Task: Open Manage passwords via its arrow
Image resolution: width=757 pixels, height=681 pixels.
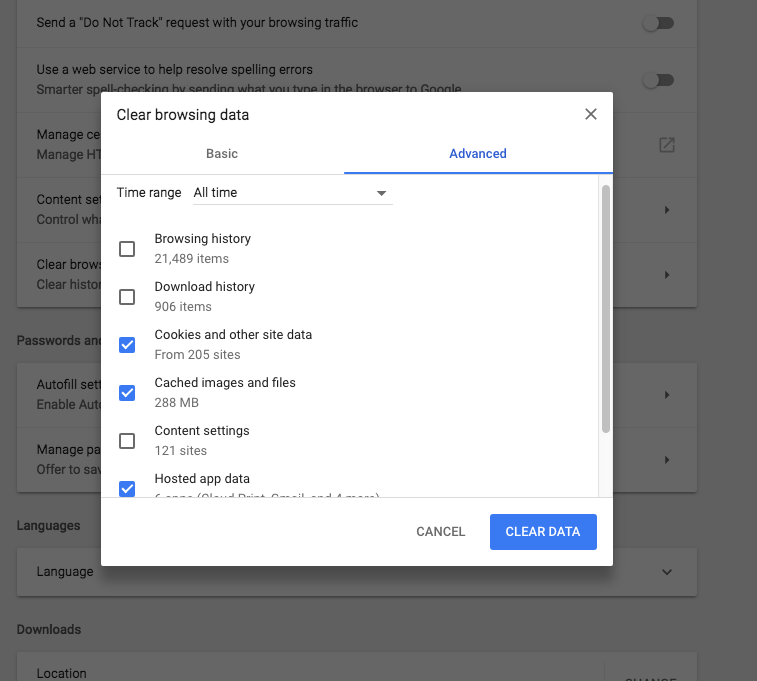Action: [x=667, y=459]
